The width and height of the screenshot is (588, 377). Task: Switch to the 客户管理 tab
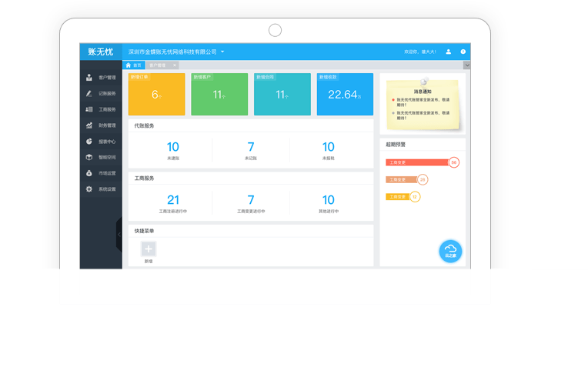158,66
